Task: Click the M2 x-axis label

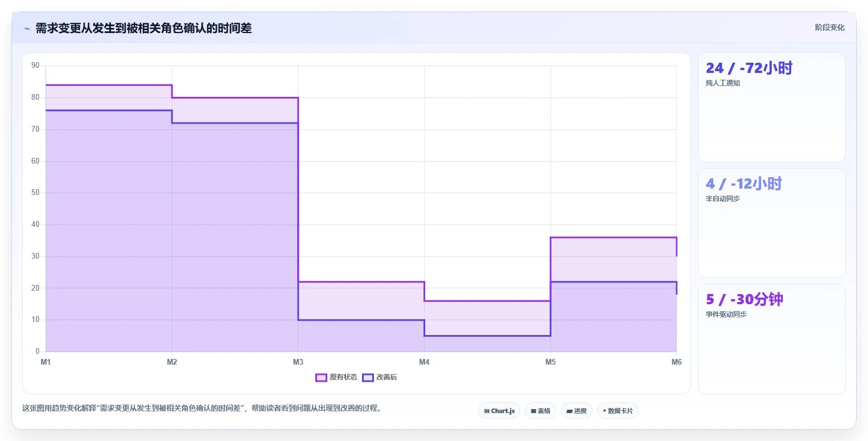Action: tap(172, 362)
